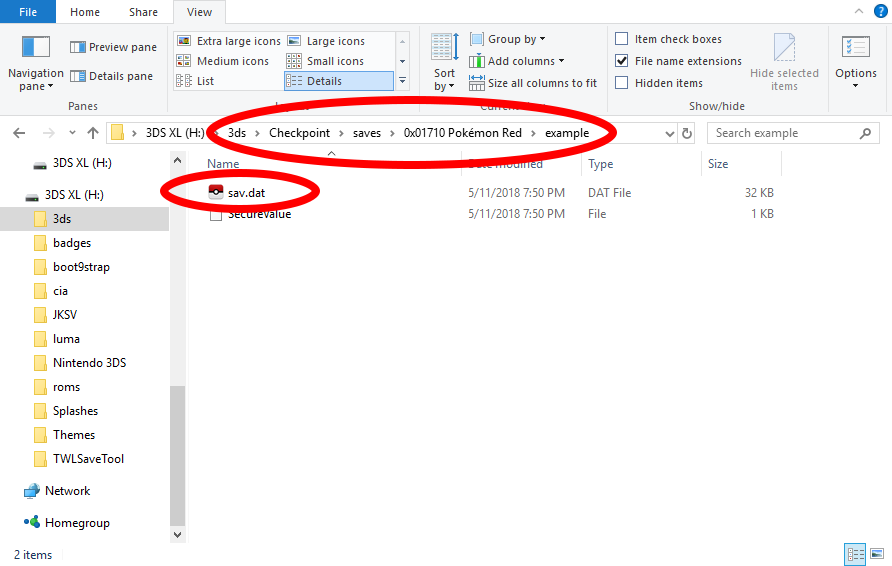Expand the layout gallery more arrow
The image size is (892, 566).
coord(402,81)
